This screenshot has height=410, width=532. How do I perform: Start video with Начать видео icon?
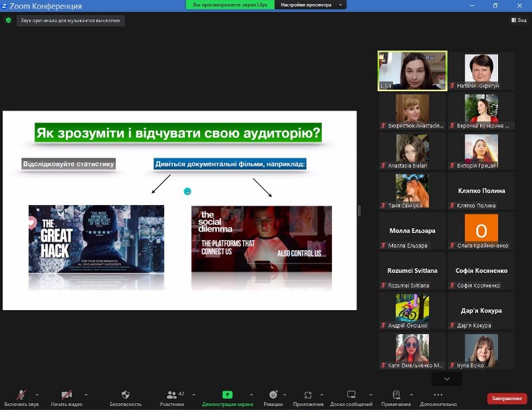pyautogui.click(x=66, y=395)
